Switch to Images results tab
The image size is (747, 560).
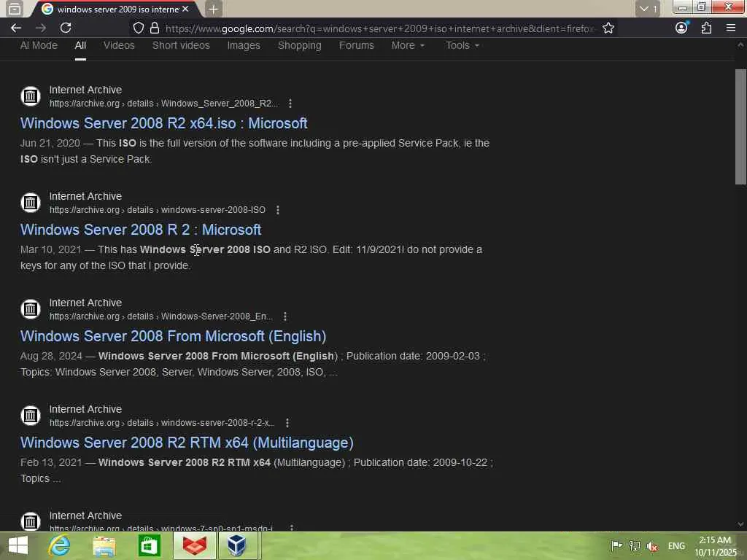[244, 45]
